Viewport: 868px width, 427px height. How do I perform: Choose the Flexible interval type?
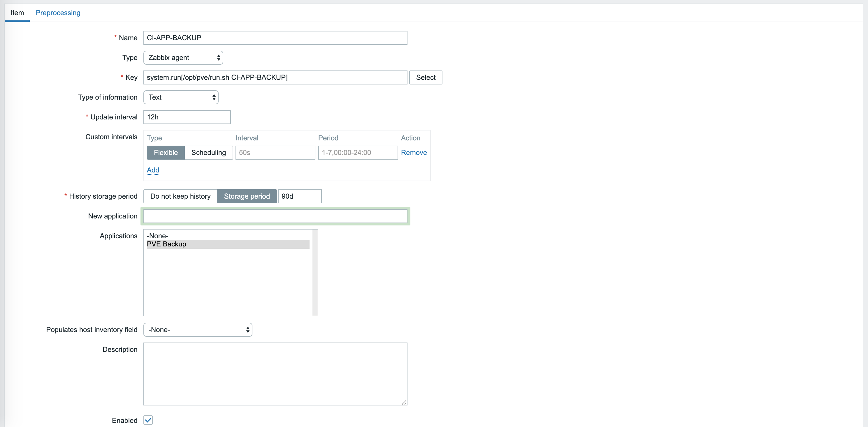pyautogui.click(x=166, y=153)
